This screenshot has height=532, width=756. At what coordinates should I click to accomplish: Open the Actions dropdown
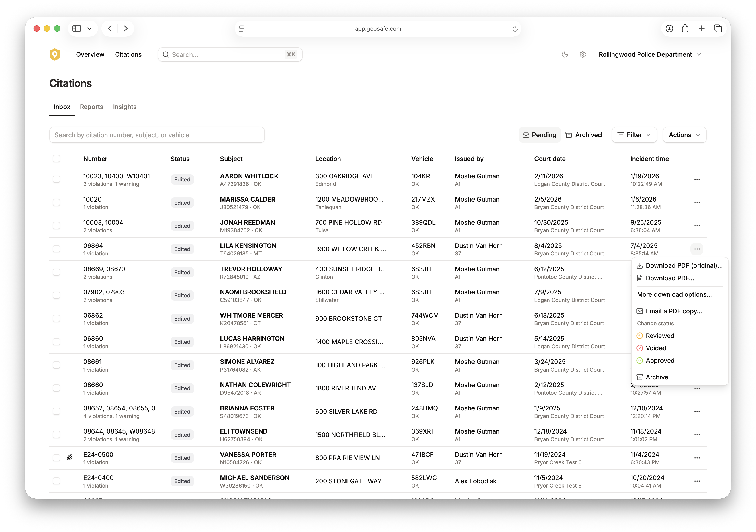click(x=684, y=135)
